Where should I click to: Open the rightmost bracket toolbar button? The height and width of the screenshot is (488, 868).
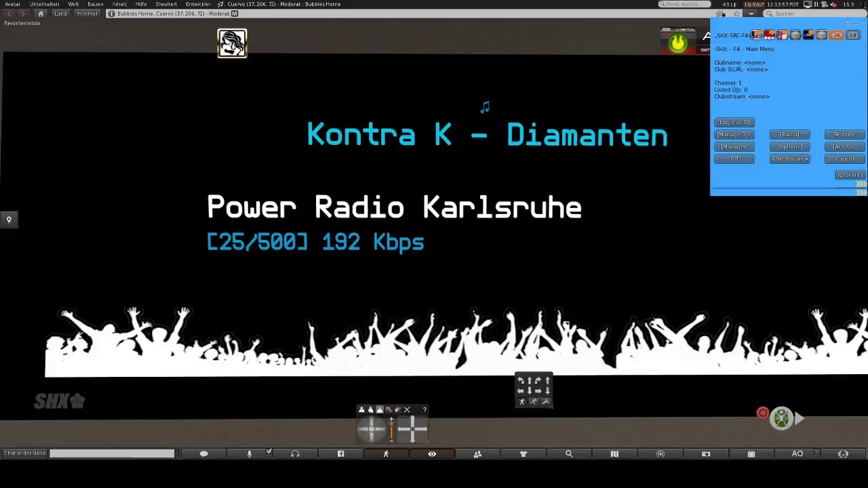[x=843, y=454]
